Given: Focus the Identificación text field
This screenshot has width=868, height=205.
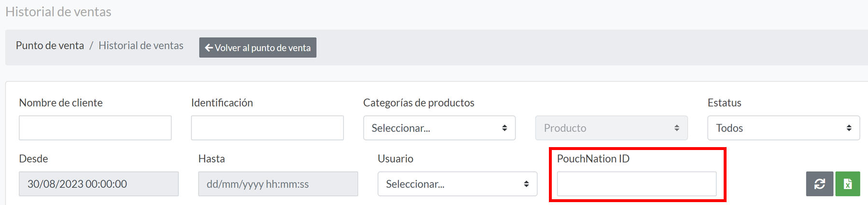Looking at the screenshot, I should 267,128.
